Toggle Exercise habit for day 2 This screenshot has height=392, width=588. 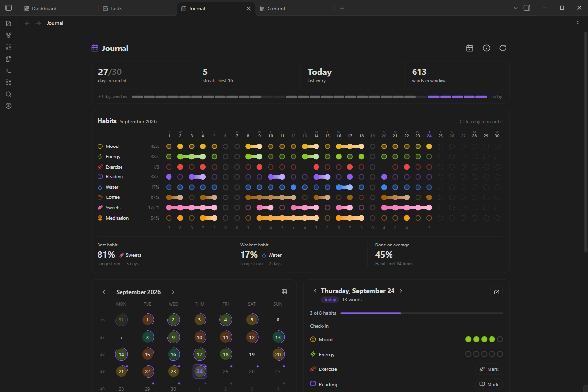coord(180,167)
